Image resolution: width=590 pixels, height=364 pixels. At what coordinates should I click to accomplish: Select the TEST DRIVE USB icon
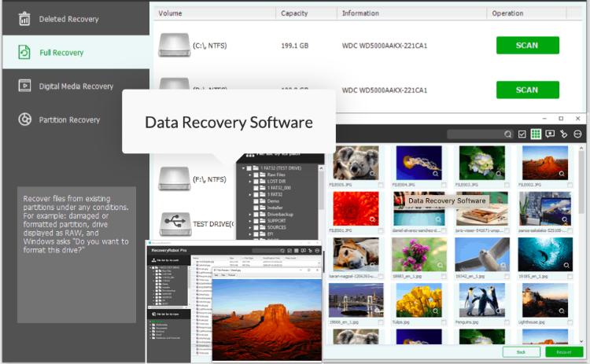(x=175, y=224)
